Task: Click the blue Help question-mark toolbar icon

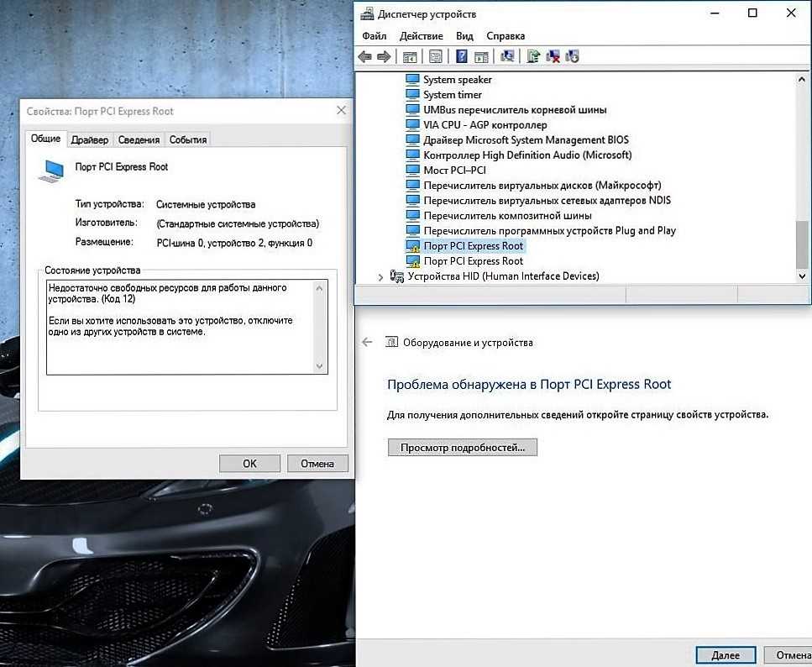Action: point(461,56)
